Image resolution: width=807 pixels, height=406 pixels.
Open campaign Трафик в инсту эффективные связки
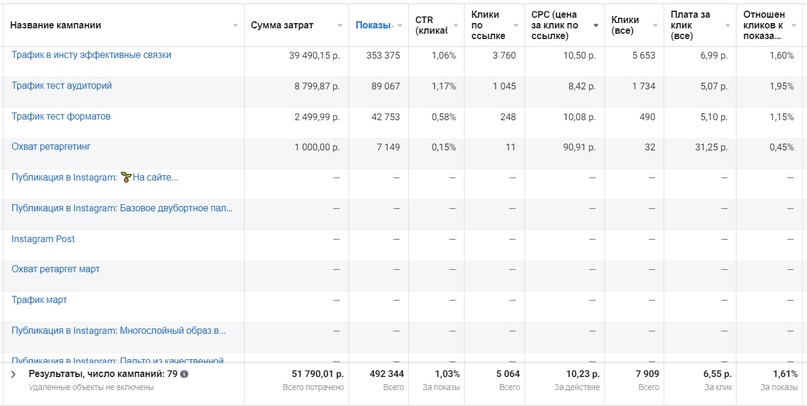91,55
